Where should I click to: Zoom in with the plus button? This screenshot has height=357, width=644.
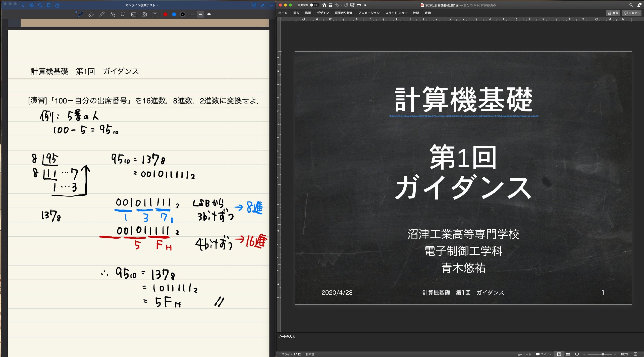pyautogui.click(x=615, y=354)
